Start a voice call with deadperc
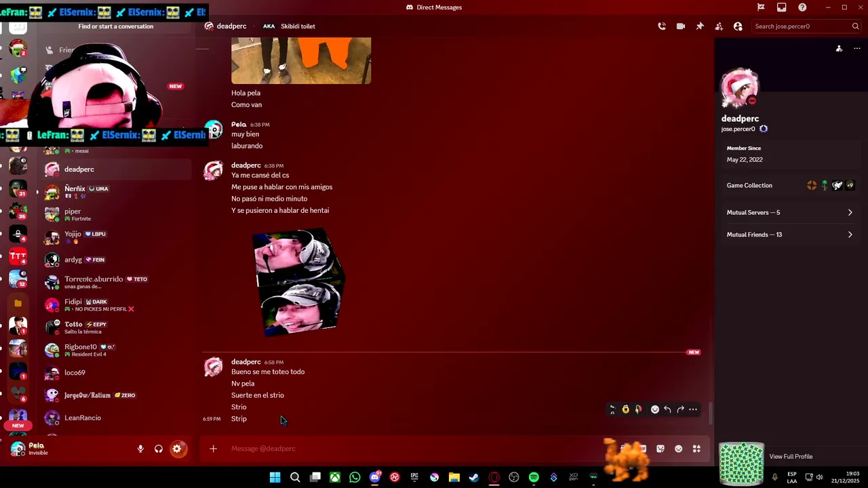Screen dimensions: 868x488 (x=662, y=26)
